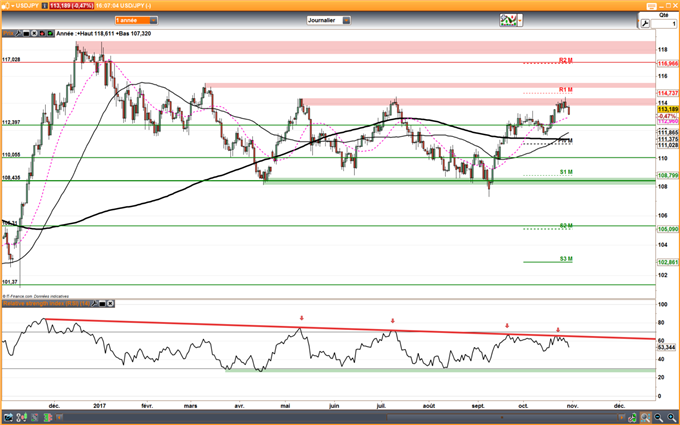Open the RSI indicator settings wrench icon
Viewport: 680px width, 425px height.
[95, 304]
